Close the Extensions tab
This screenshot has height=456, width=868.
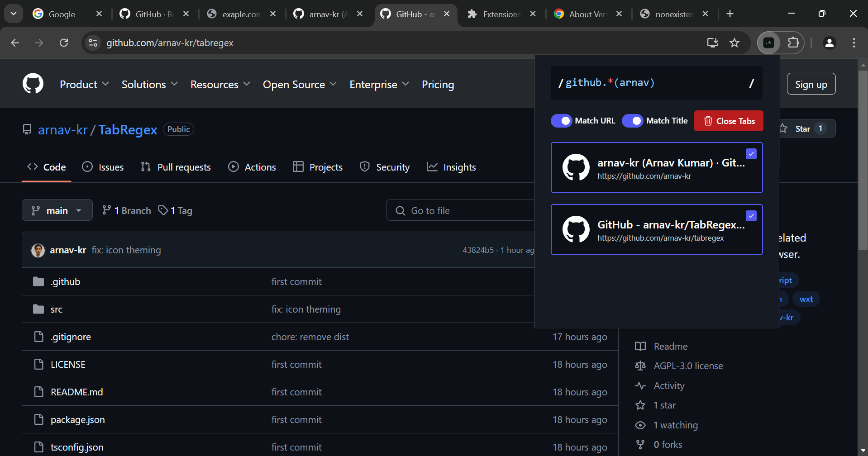533,14
